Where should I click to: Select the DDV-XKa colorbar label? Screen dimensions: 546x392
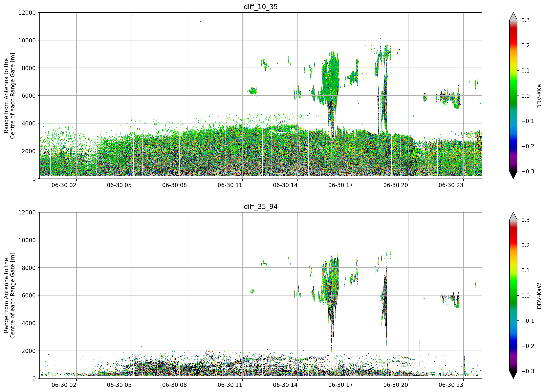[539, 96]
